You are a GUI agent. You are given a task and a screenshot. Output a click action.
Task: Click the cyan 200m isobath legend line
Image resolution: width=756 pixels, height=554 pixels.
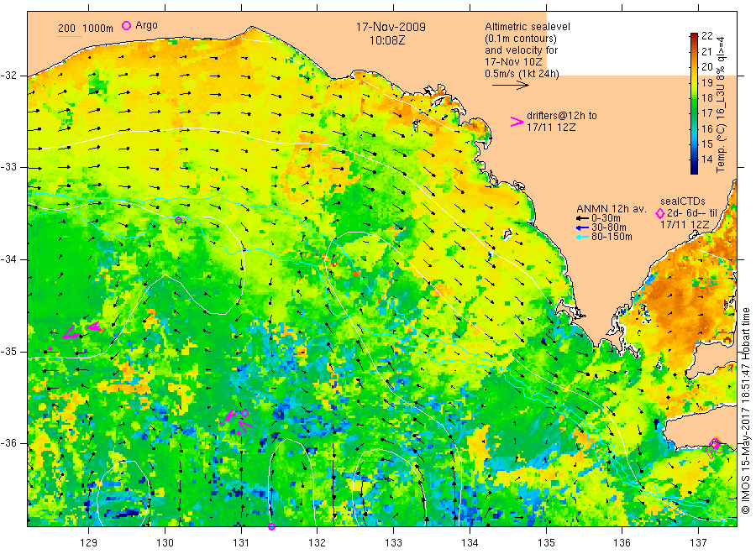tap(70, 35)
